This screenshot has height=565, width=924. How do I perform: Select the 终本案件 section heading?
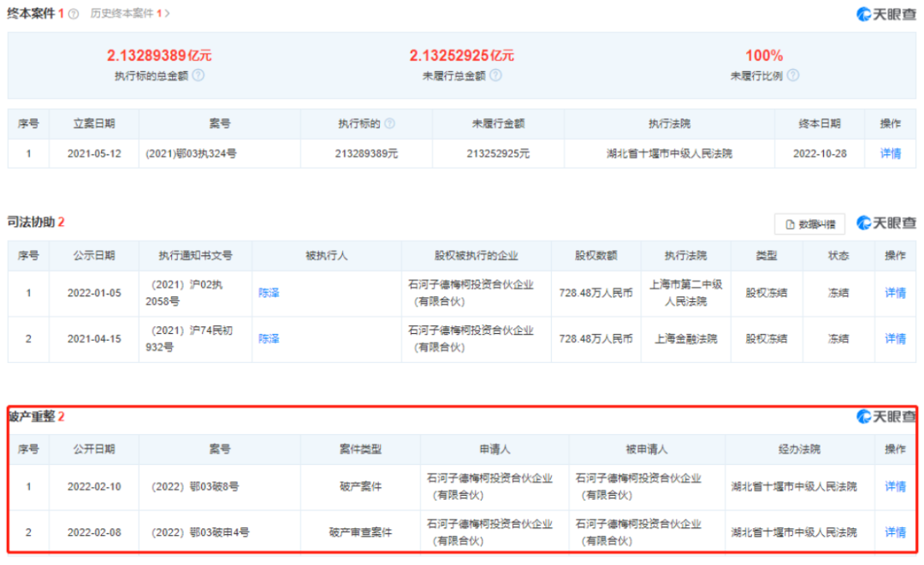31,14
